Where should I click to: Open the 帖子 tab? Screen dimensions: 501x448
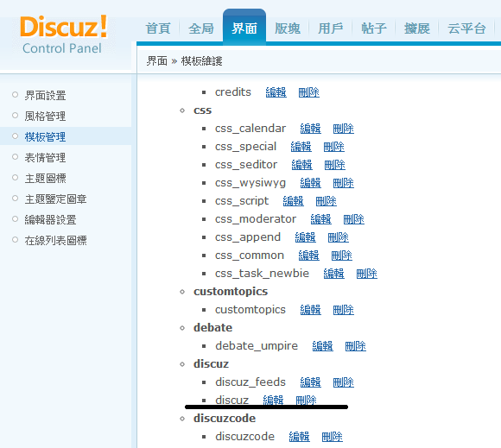pyautogui.click(x=374, y=28)
